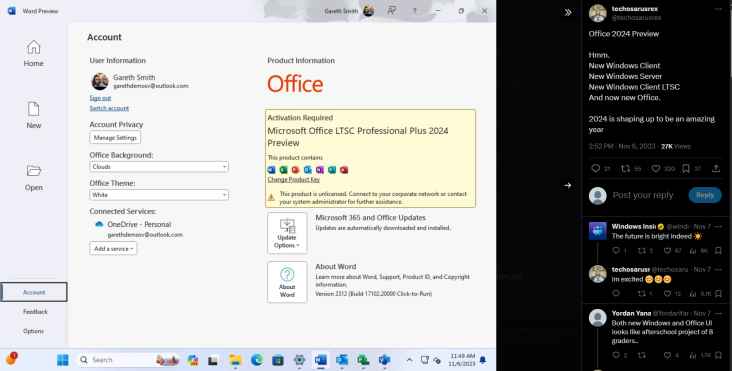Image resolution: width=732 pixels, height=371 pixels.
Task: Click the taskbar Search box
Action: (127, 360)
